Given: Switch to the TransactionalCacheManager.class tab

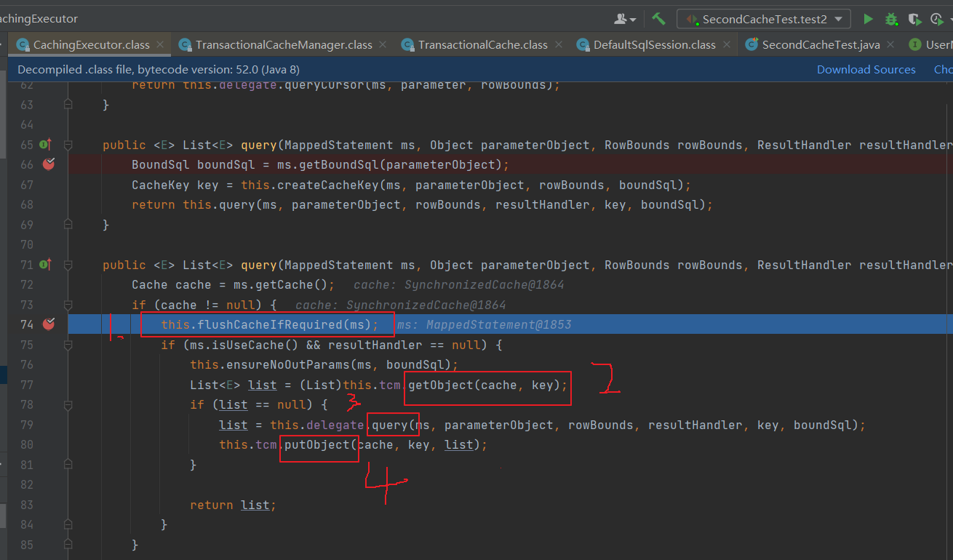Looking at the screenshot, I should [284, 44].
